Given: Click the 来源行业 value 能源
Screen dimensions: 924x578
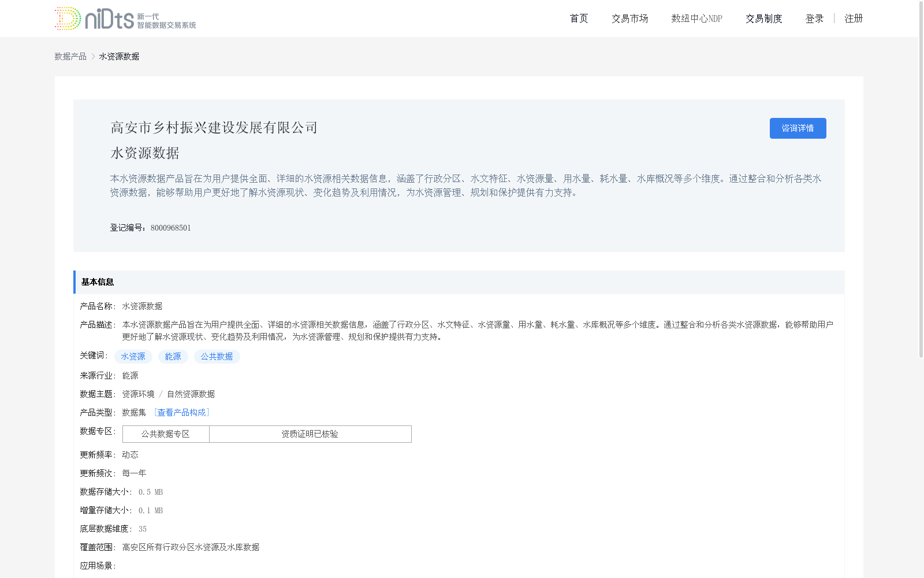Looking at the screenshot, I should click(x=130, y=375).
